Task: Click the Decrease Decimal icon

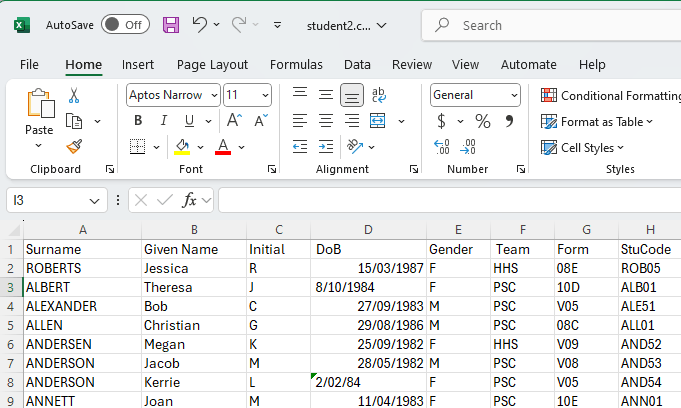Action: tap(468, 147)
